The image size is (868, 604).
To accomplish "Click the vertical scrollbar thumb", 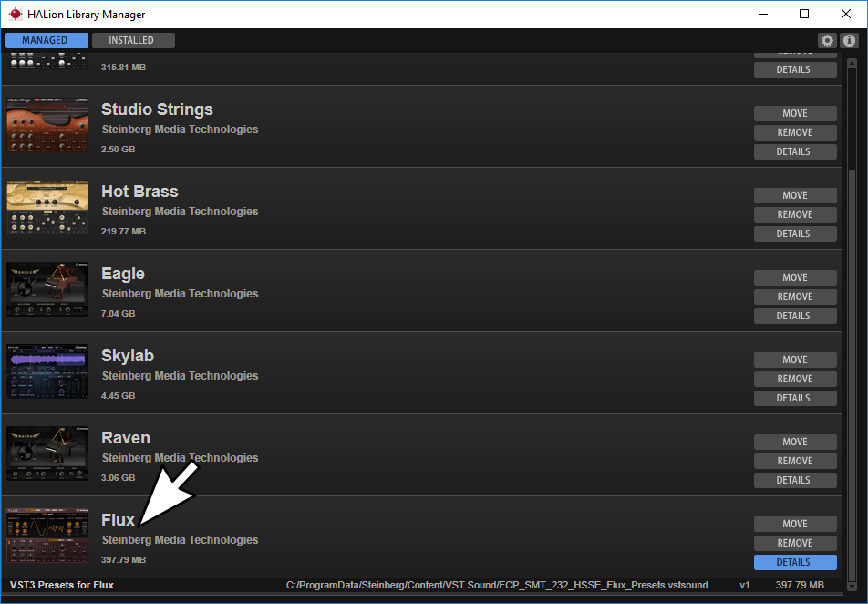I will (x=852, y=374).
